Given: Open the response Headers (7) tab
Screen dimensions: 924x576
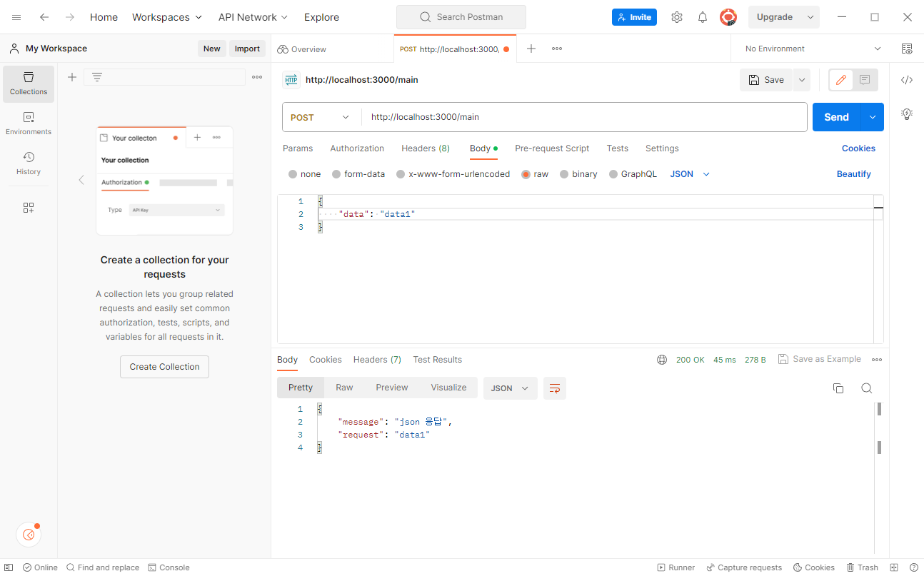Looking at the screenshot, I should 377,360.
